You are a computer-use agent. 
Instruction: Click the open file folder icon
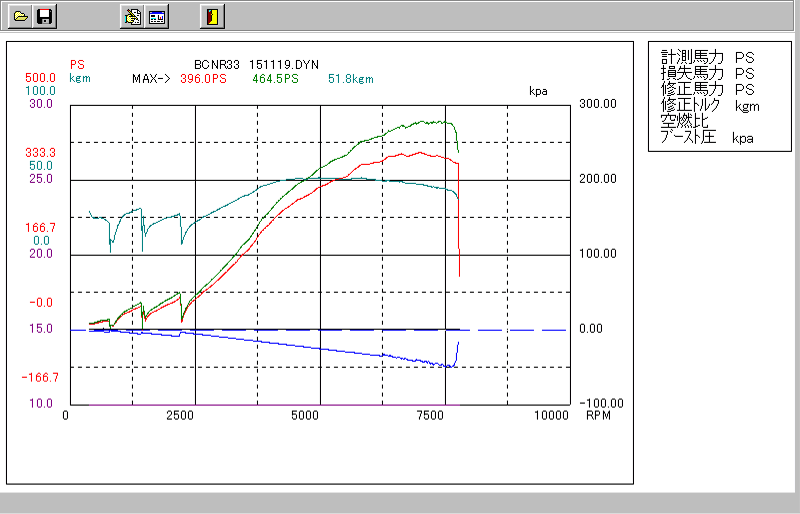(x=18, y=16)
